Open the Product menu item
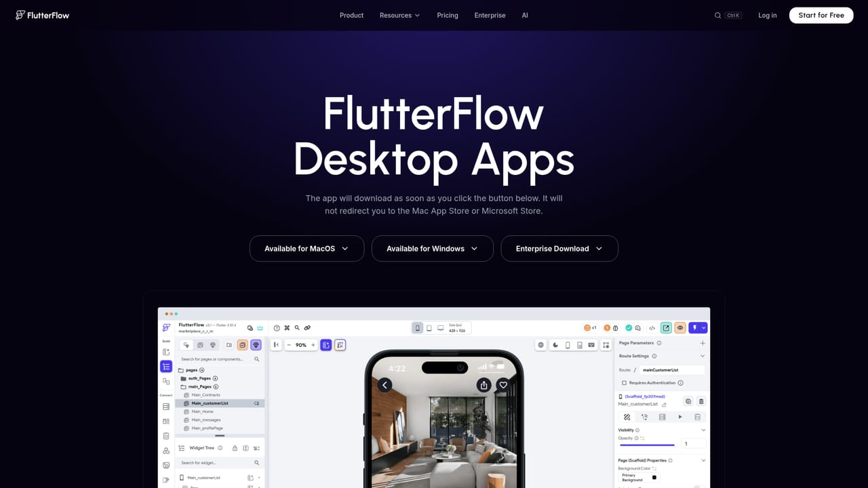 pyautogui.click(x=352, y=15)
